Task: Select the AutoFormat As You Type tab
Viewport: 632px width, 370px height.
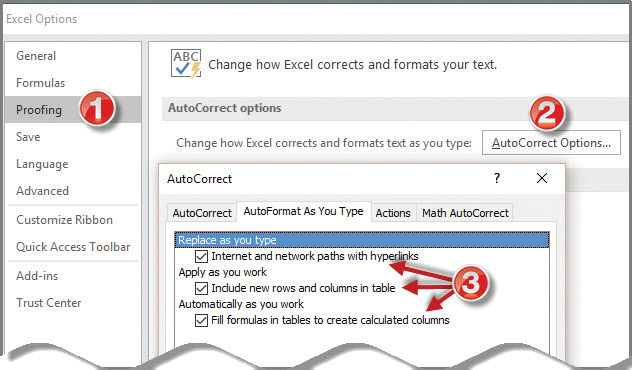Action: tap(304, 211)
